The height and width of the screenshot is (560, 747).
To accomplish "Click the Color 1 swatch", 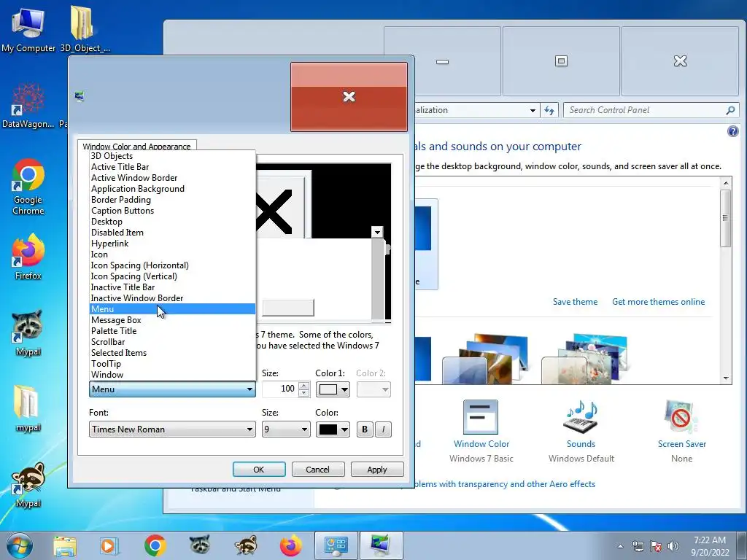I will click(x=328, y=389).
